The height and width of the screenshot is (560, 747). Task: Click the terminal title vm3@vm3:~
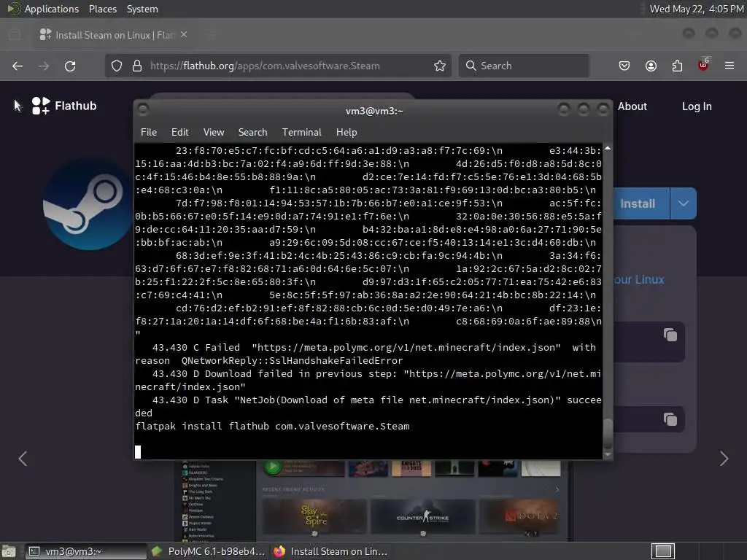[374, 111]
